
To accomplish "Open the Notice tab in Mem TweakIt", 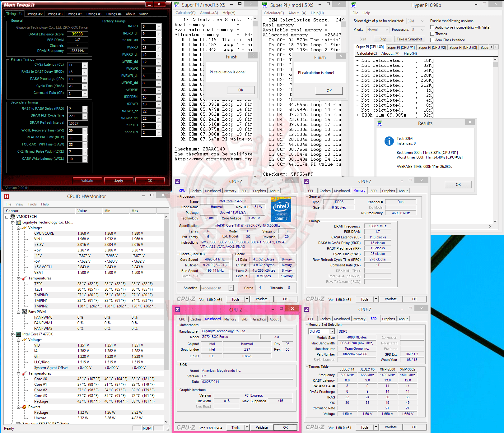I will [x=143, y=14].
